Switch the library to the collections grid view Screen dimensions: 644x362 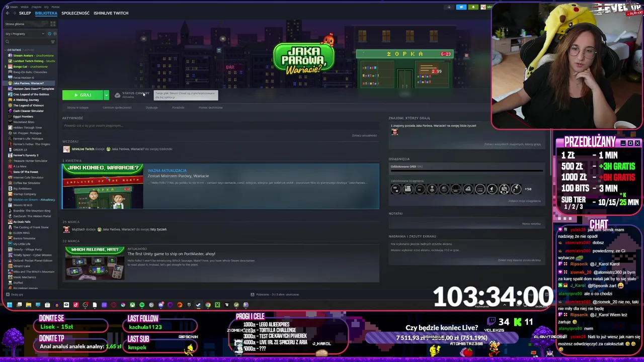point(53,24)
